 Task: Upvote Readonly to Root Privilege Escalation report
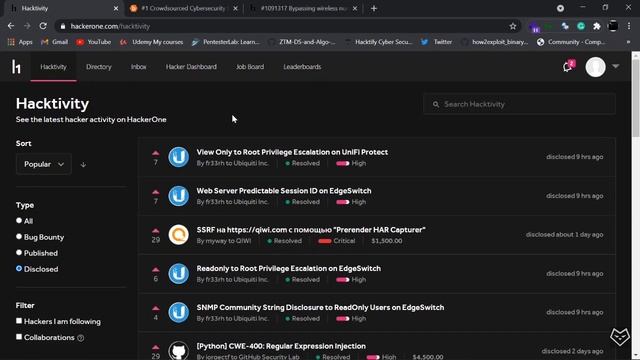pyautogui.click(x=156, y=269)
